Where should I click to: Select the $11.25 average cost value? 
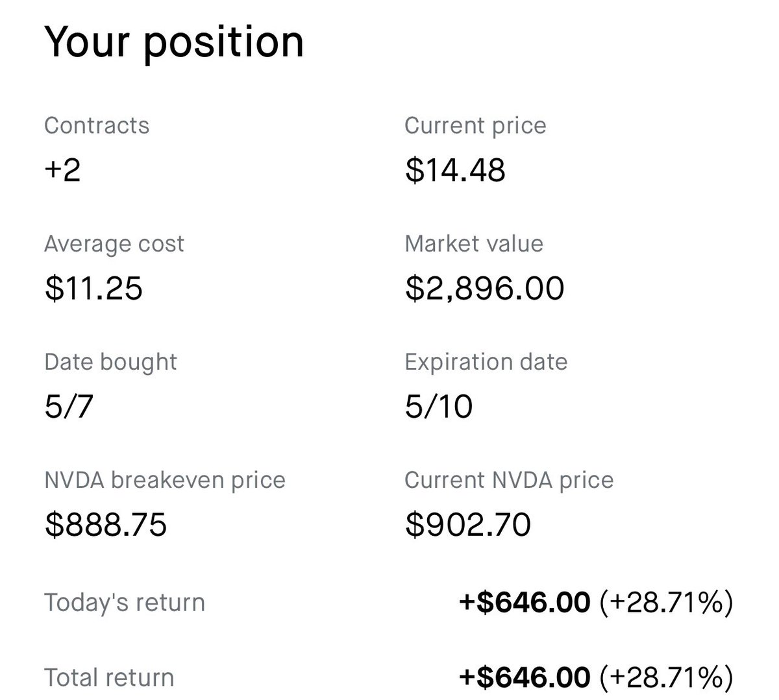(x=93, y=289)
